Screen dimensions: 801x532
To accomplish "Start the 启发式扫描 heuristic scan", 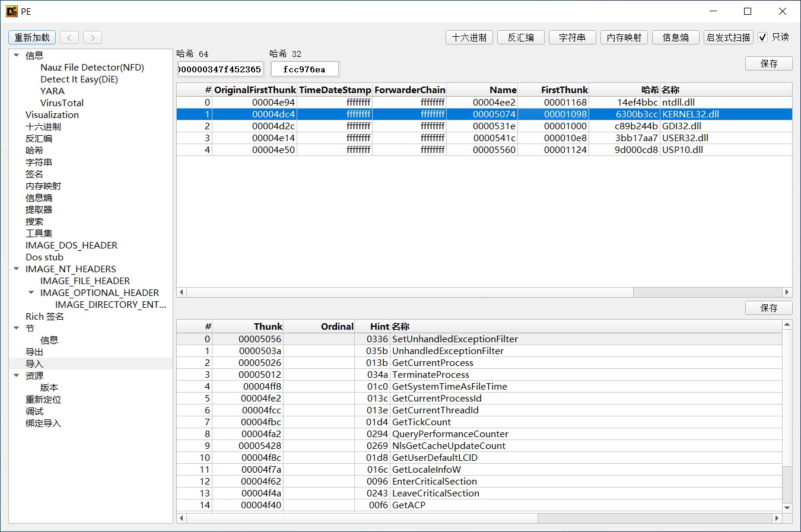I will tap(729, 37).
